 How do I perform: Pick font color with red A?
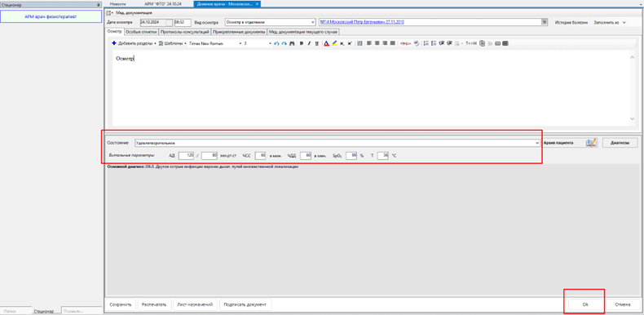click(x=327, y=43)
